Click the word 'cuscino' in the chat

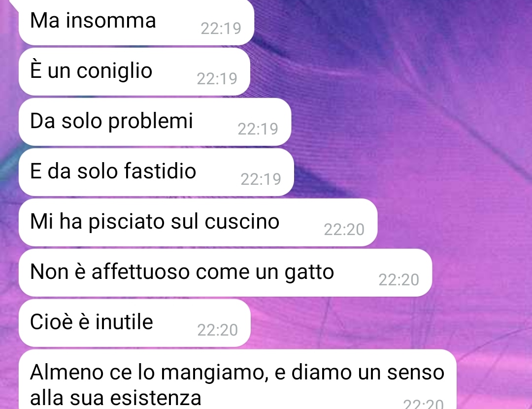tap(242, 222)
